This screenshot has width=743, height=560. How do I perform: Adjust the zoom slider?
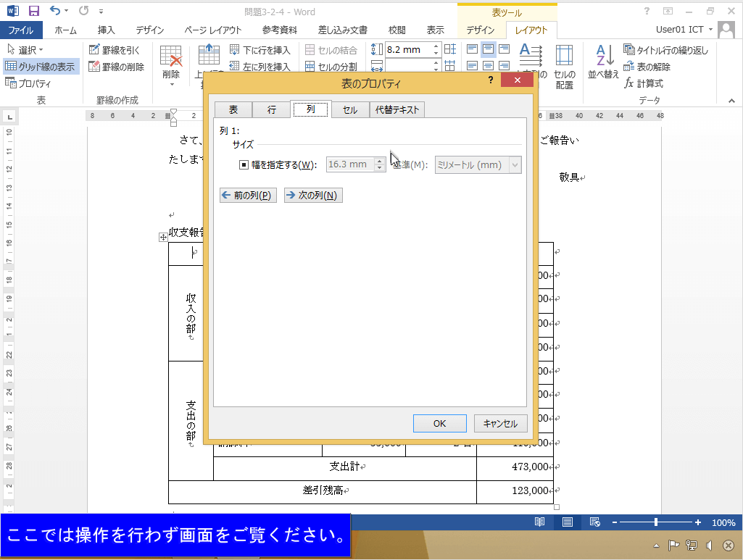point(655,521)
